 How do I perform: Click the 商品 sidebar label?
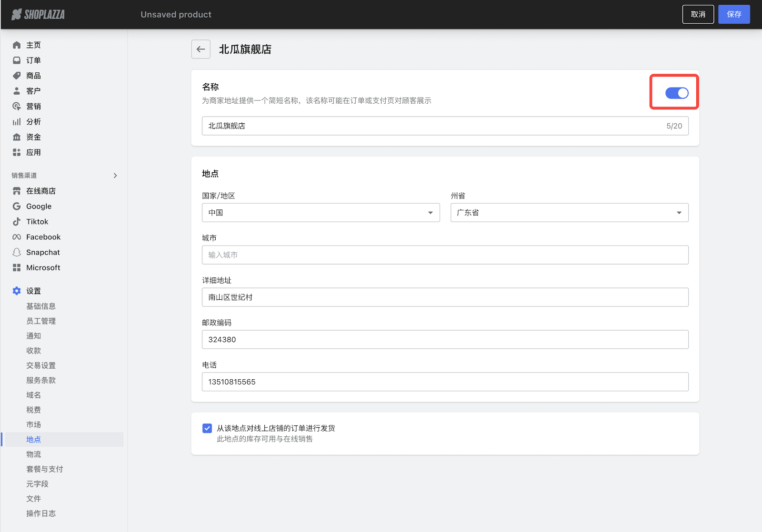point(33,76)
